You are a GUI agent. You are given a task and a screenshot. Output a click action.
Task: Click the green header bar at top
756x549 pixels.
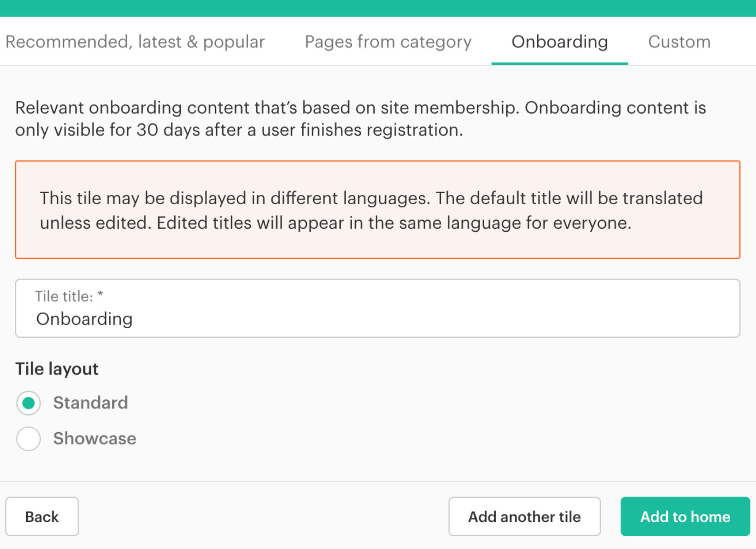pyautogui.click(x=378, y=8)
